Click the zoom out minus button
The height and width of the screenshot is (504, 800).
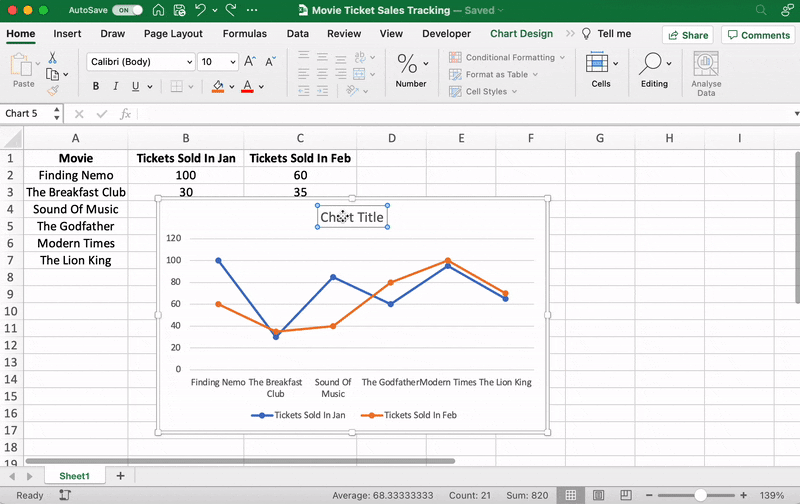coord(649,495)
